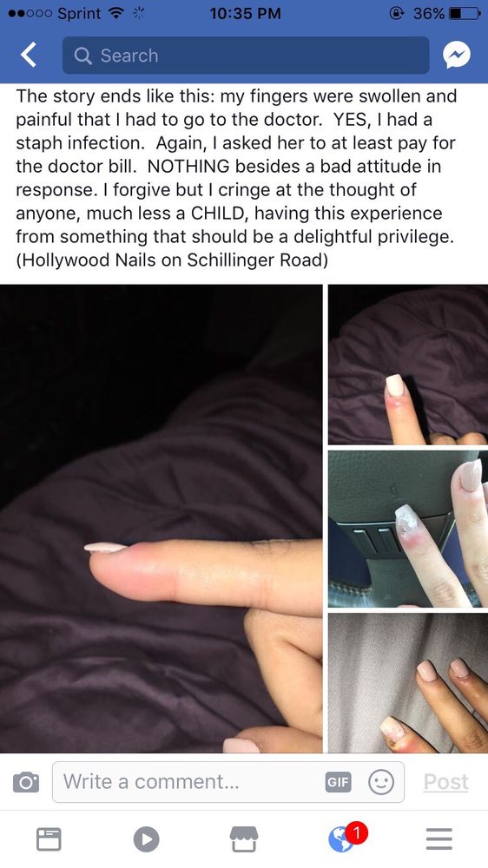The height and width of the screenshot is (868, 488).
Task: Open the large swollen finger photo
Action: point(161,519)
